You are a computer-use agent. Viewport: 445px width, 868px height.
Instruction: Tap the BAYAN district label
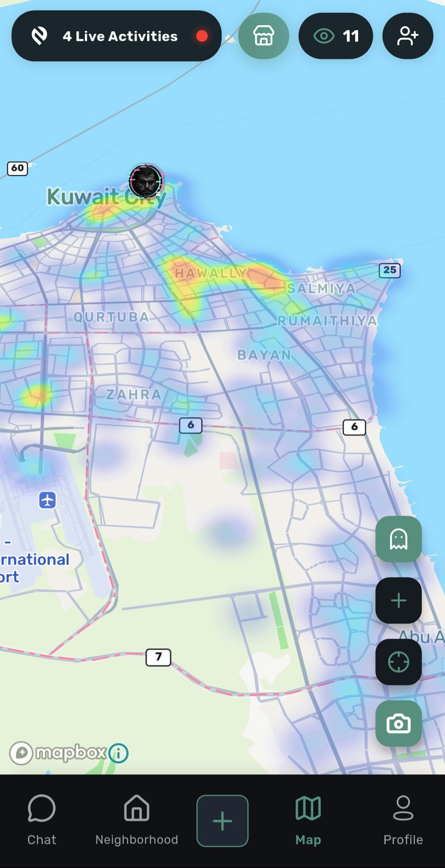(x=264, y=355)
